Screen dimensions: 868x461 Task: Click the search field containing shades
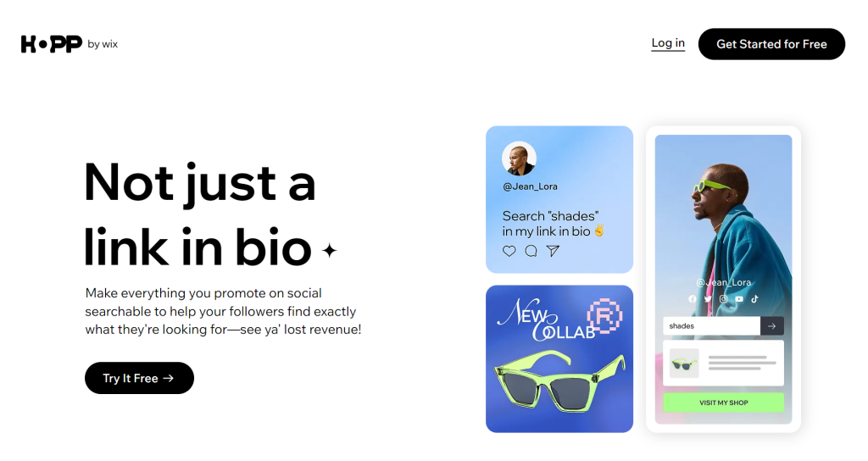(712, 326)
